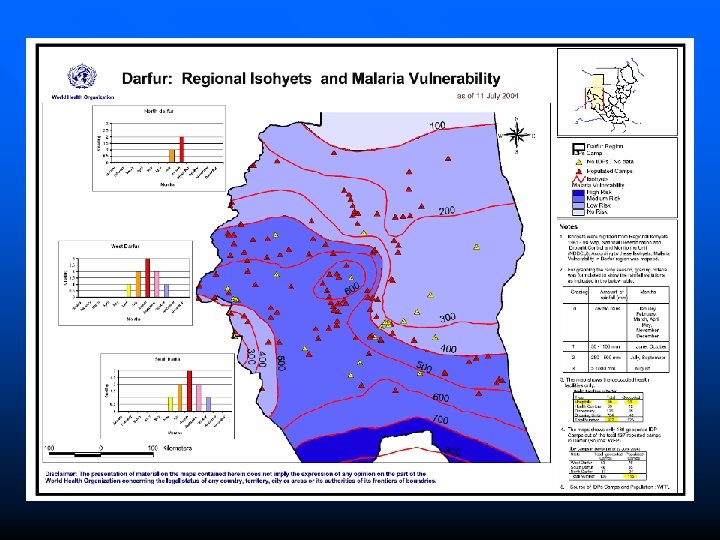Click the yellow bar in West Darfur chart

(129, 291)
